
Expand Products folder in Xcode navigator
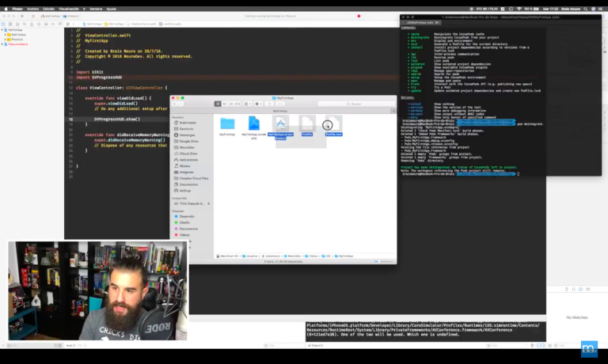click(5, 39)
